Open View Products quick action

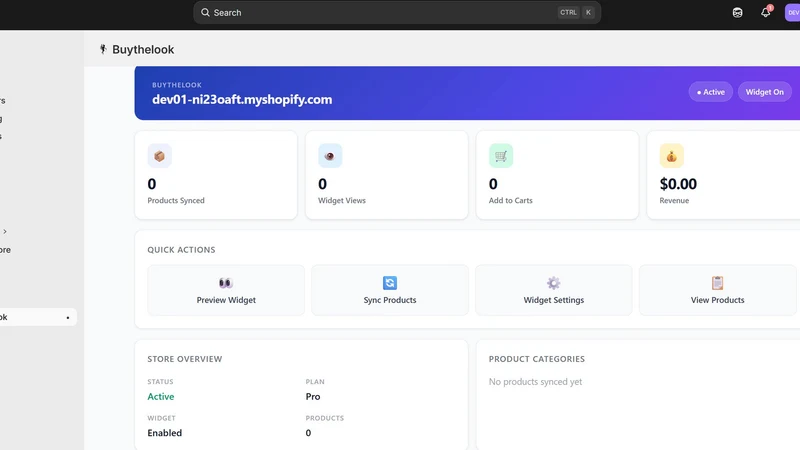click(717, 290)
